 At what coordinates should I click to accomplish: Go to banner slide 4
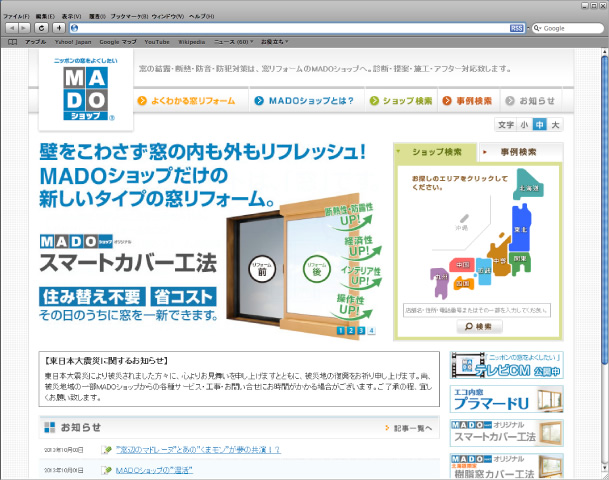371,330
